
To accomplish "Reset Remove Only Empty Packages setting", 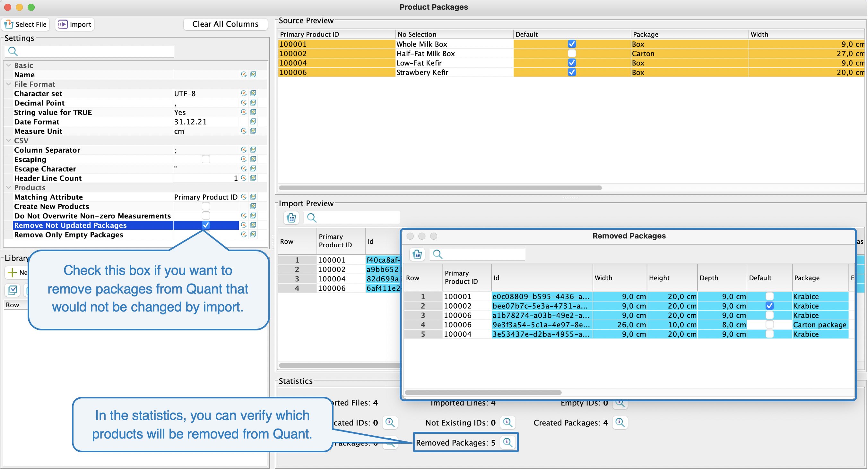I will click(x=243, y=235).
